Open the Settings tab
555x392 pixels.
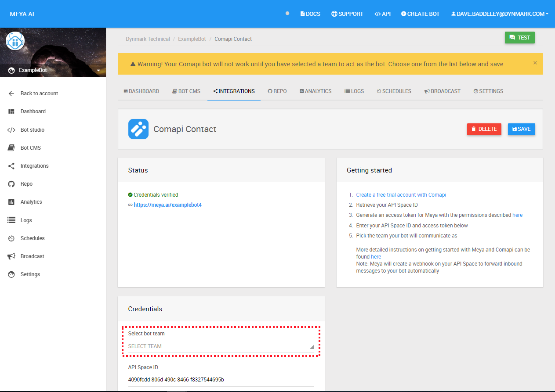coord(488,91)
